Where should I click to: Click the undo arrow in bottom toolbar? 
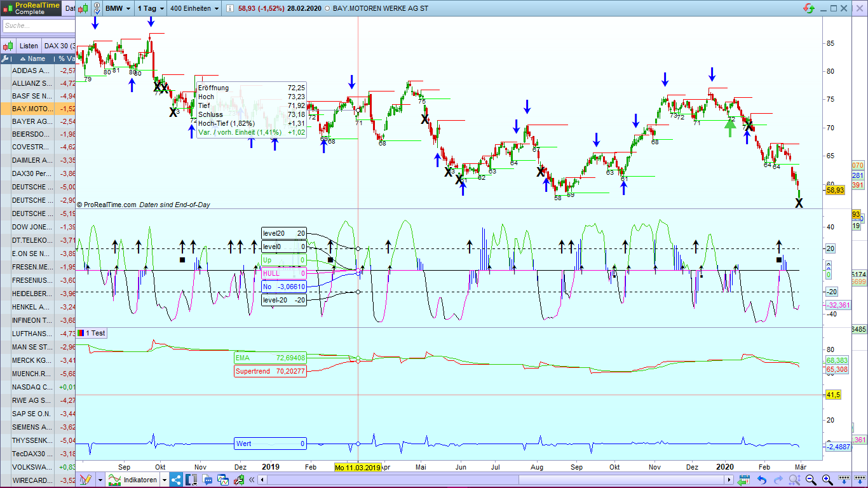pos(761,480)
